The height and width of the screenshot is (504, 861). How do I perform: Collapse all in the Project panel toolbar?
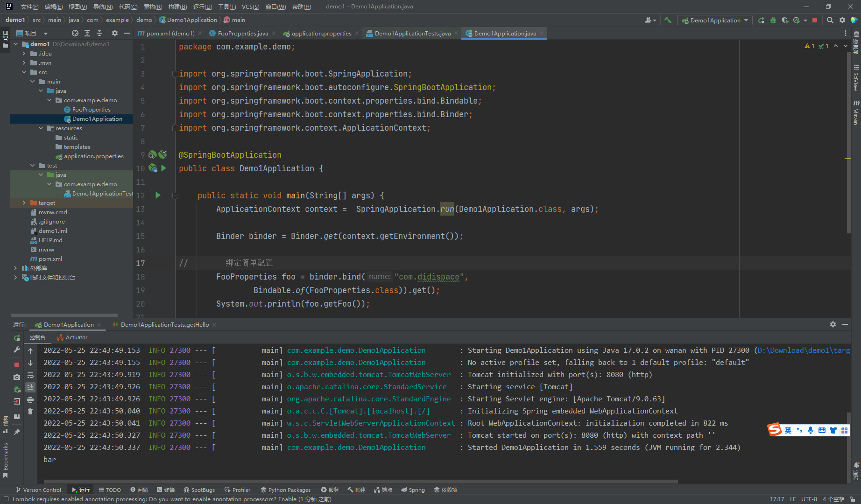click(x=99, y=33)
